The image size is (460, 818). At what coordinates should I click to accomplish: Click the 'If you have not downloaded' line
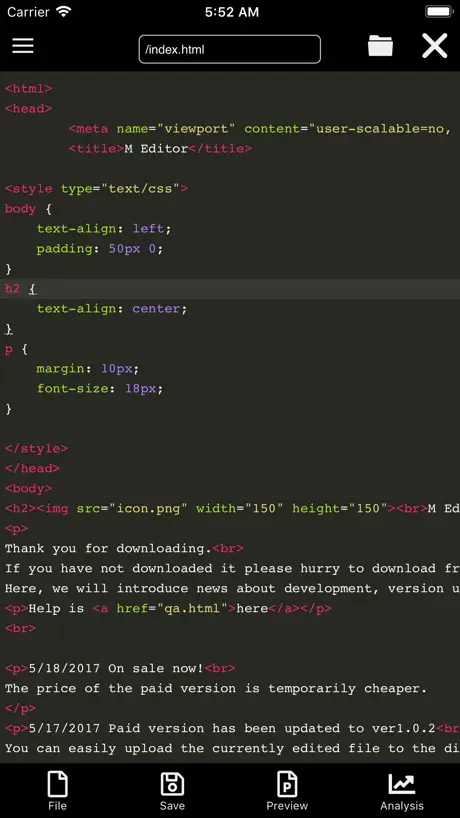[x=232, y=569]
